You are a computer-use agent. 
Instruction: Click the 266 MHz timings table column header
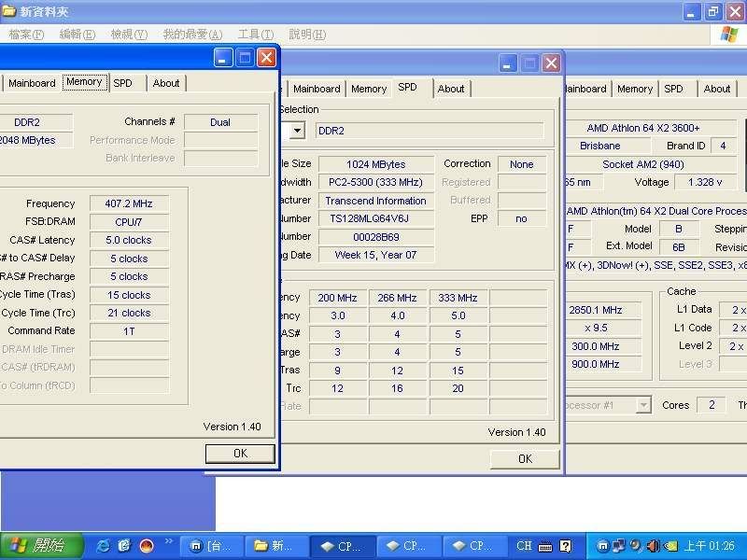tap(398, 298)
